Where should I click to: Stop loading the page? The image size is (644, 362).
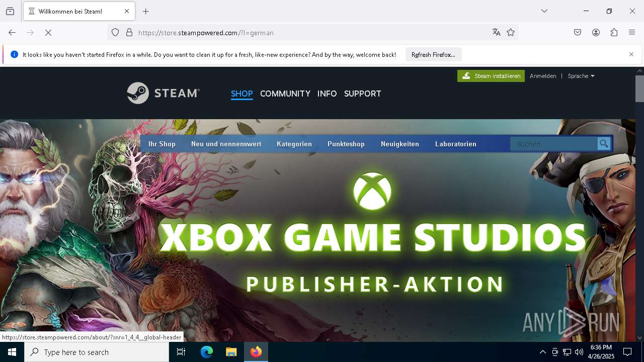[x=48, y=33]
